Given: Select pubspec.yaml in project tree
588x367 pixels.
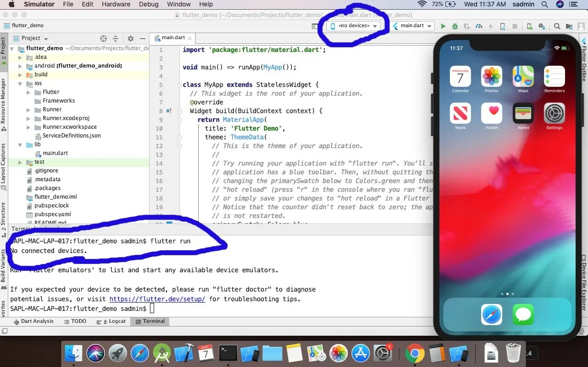Looking at the screenshot, I should [x=52, y=215].
